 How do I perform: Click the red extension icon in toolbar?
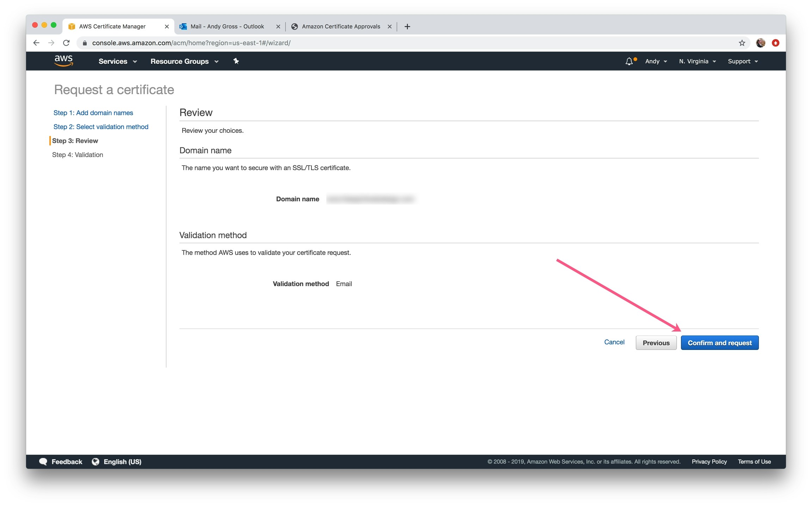(775, 43)
